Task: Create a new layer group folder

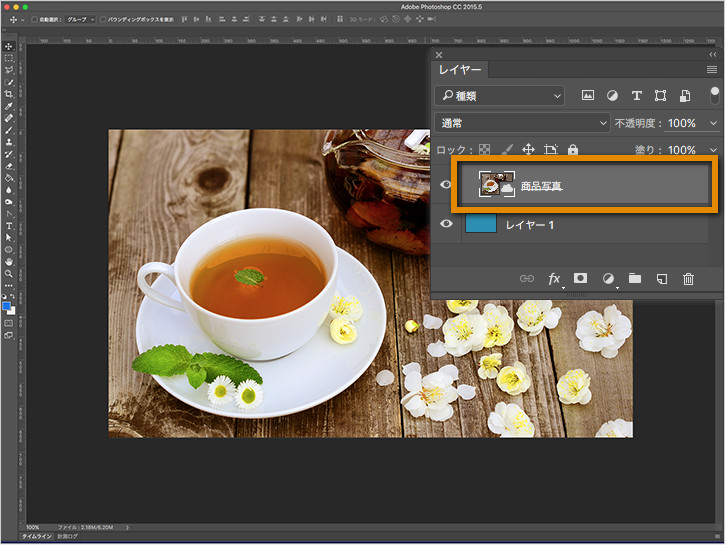Action: [634, 279]
